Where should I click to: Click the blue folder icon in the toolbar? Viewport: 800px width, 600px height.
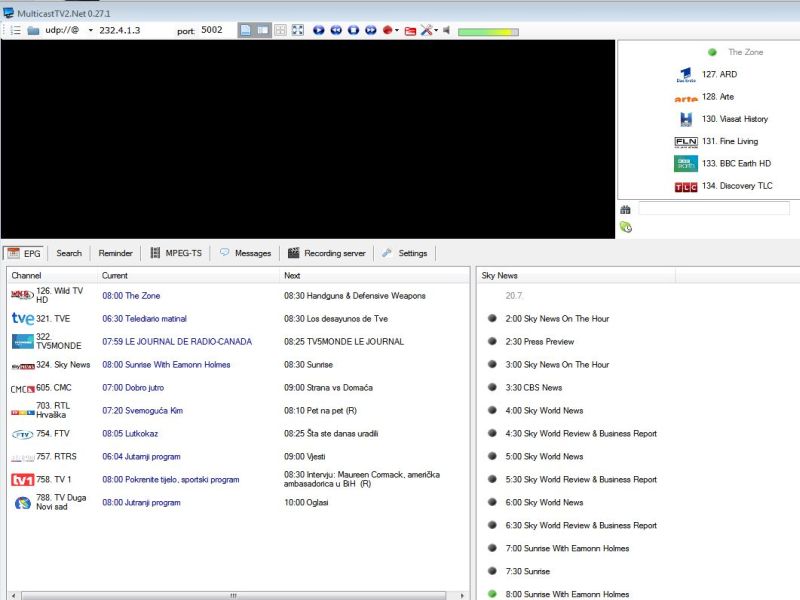[x=33, y=30]
